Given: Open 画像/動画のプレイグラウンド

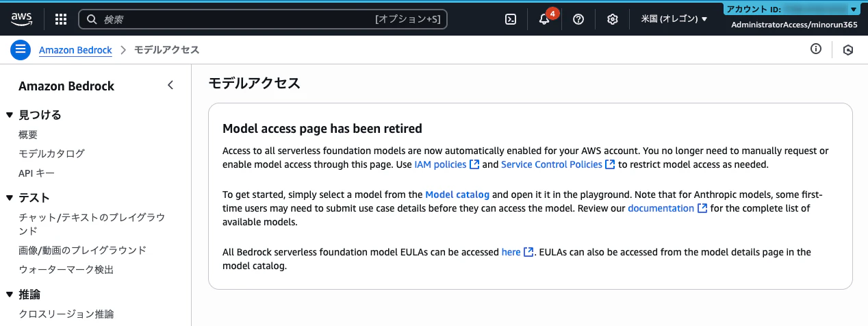Looking at the screenshot, I should click(x=82, y=250).
